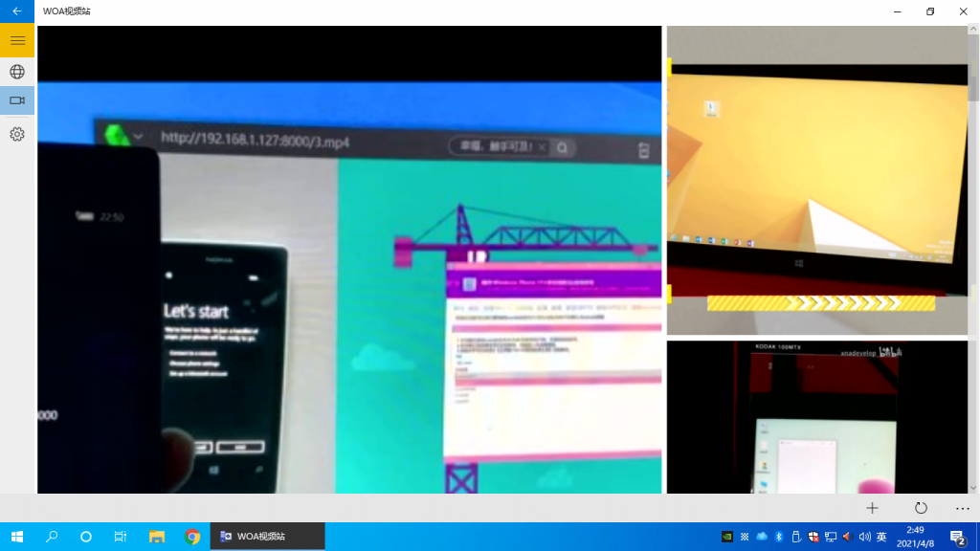The height and width of the screenshot is (551, 980).
Task: Launch Google Chrome from the taskbar
Action: point(192,537)
